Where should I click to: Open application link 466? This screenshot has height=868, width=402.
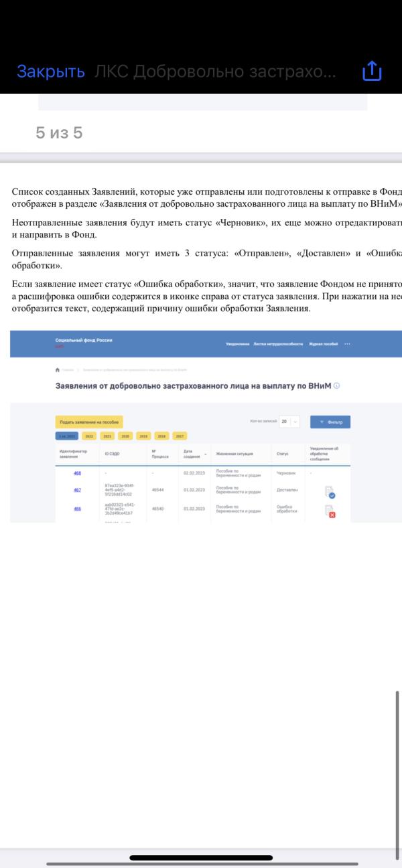77,509
